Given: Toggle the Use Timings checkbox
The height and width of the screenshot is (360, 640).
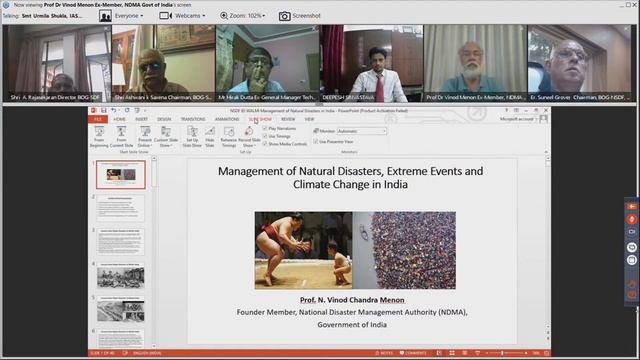Looking at the screenshot, I should (x=265, y=136).
